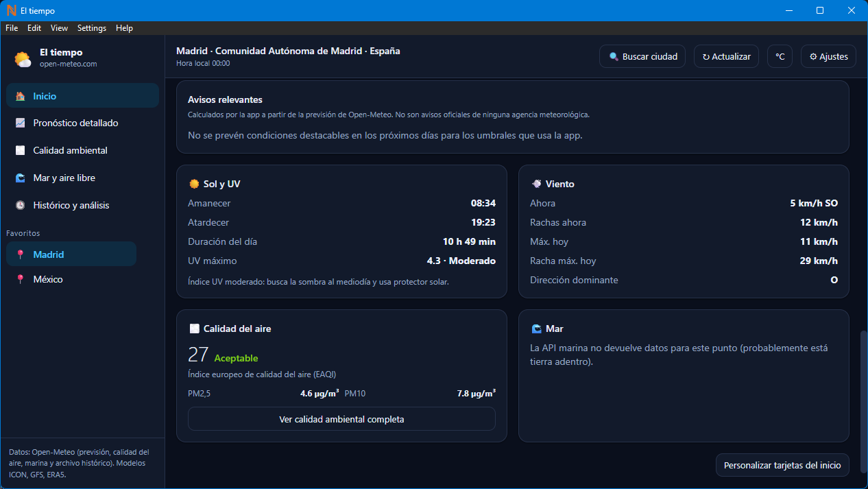The image size is (868, 489).
Task: Click the Avisos relevantes heading
Action: coord(225,99)
